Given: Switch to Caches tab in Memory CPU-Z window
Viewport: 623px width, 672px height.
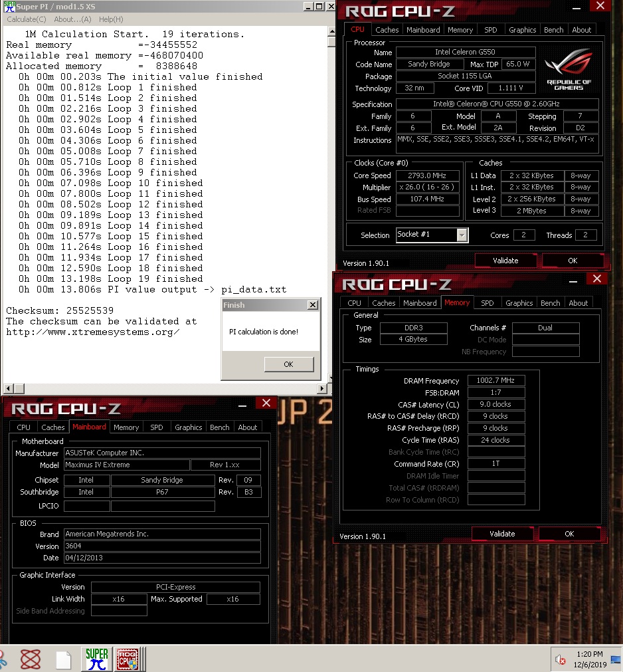Looking at the screenshot, I should [x=383, y=303].
